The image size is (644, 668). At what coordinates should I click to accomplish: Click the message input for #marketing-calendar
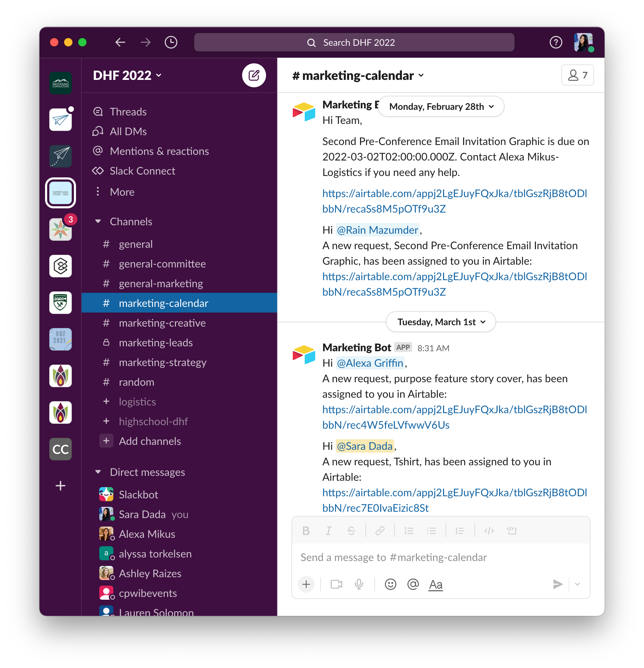pos(441,557)
